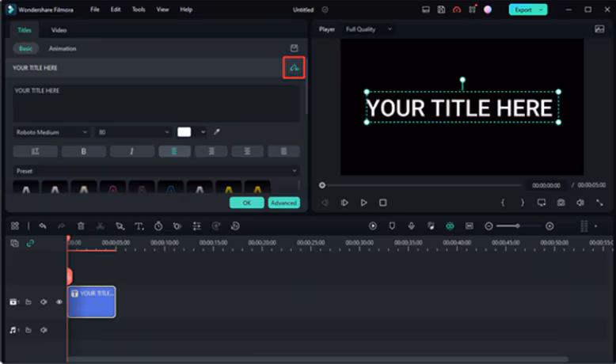Zoom in timeline plus button
The width and height of the screenshot is (616, 364).
[x=549, y=226]
